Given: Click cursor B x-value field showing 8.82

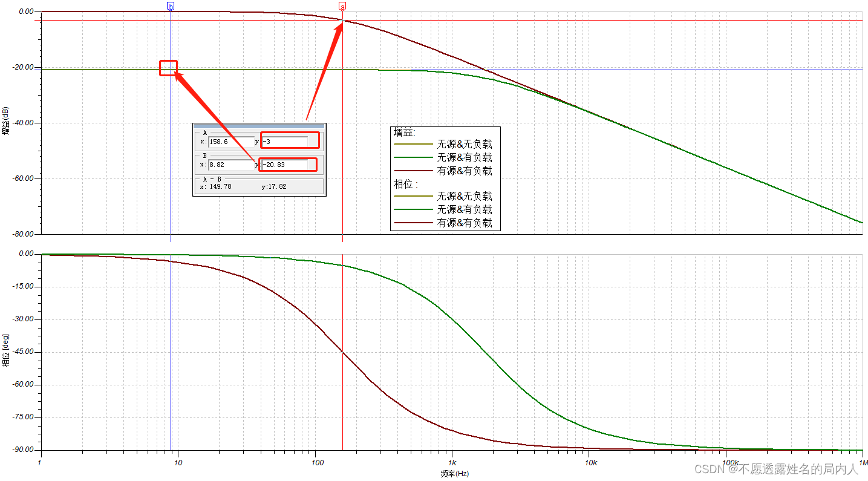Looking at the screenshot, I should click(232, 164).
